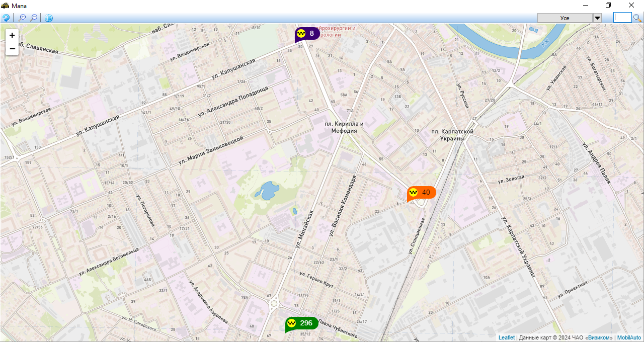Viewport: 644px width, 342px height.
Task: Minimize the Мапа window
Action: tap(586, 5)
